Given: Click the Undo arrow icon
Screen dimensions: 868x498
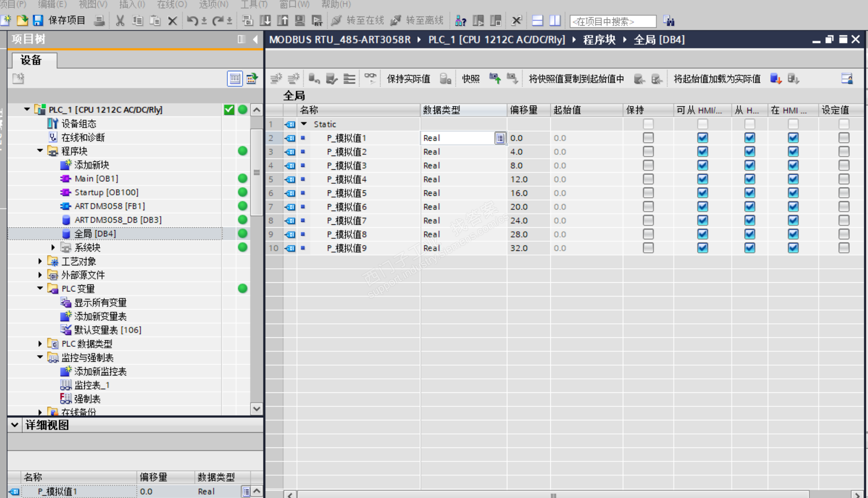Looking at the screenshot, I should [x=192, y=20].
